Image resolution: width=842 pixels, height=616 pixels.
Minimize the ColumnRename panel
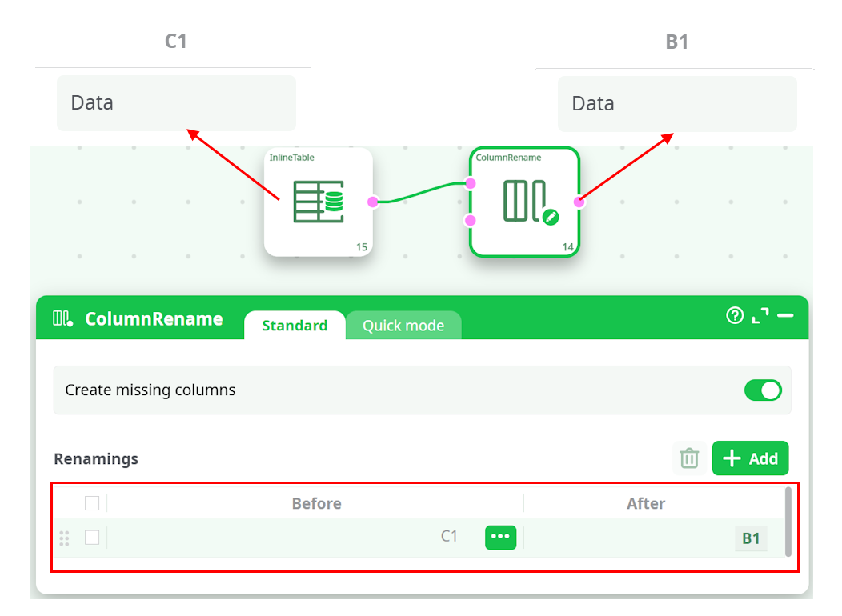click(x=785, y=316)
